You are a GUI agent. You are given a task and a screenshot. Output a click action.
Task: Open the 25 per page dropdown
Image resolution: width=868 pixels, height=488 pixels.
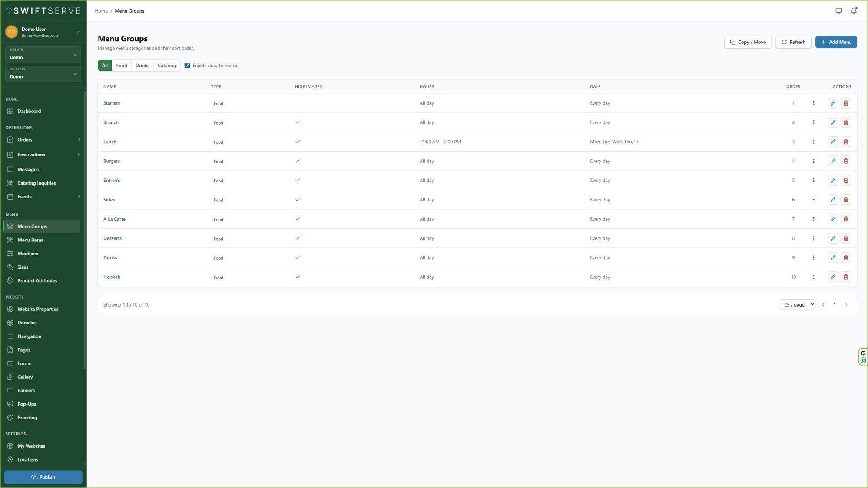[797, 304]
